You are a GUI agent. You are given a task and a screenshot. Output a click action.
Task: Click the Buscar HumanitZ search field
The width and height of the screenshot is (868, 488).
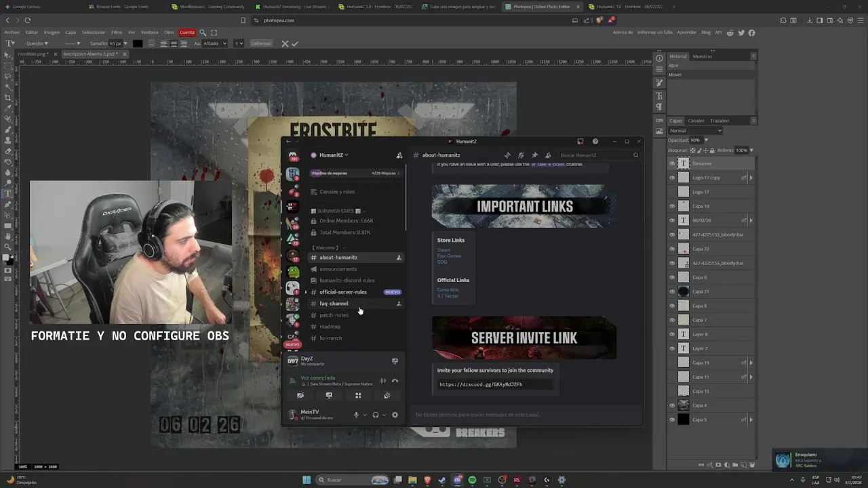[x=599, y=155]
